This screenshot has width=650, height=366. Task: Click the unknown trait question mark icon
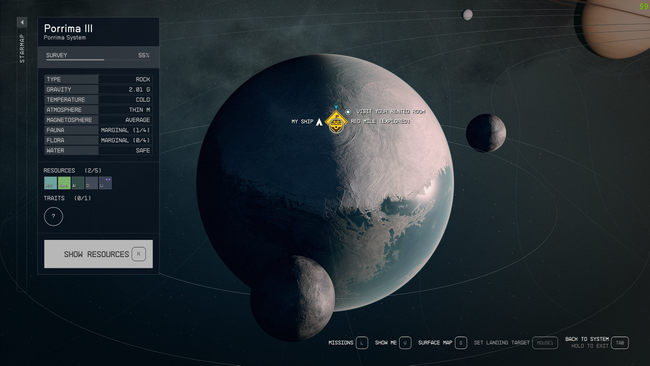point(53,216)
